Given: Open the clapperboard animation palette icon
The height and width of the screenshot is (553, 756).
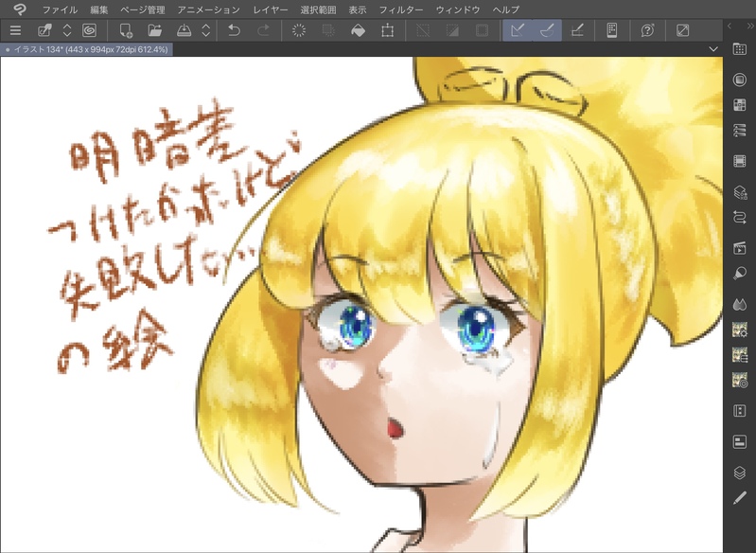Looking at the screenshot, I should pyautogui.click(x=740, y=248).
